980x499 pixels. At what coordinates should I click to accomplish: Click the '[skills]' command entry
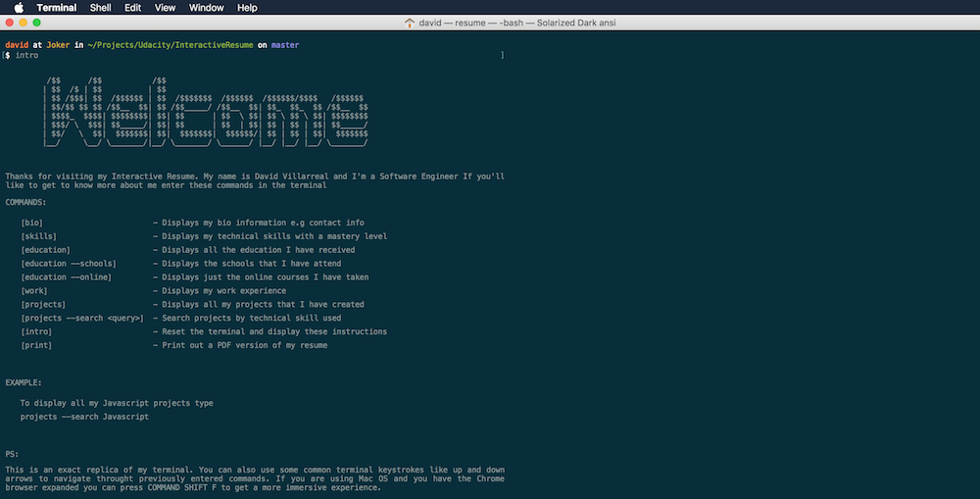[39, 236]
